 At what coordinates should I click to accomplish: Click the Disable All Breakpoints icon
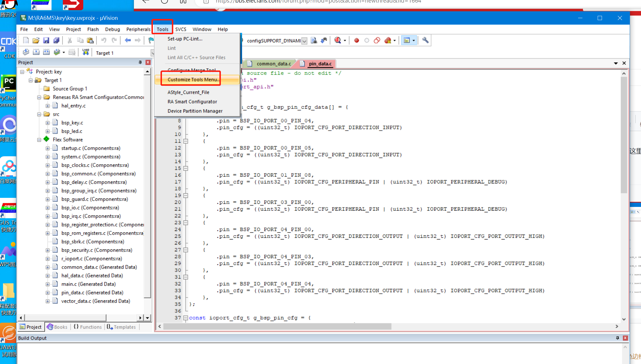(377, 40)
